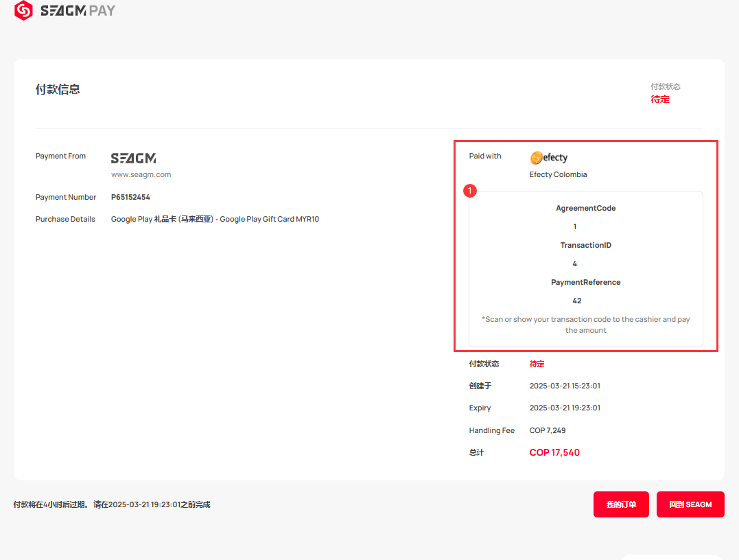The image size is (739, 560).
Task: Click the SEAGM logo beside Payment From
Action: click(133, 159)
